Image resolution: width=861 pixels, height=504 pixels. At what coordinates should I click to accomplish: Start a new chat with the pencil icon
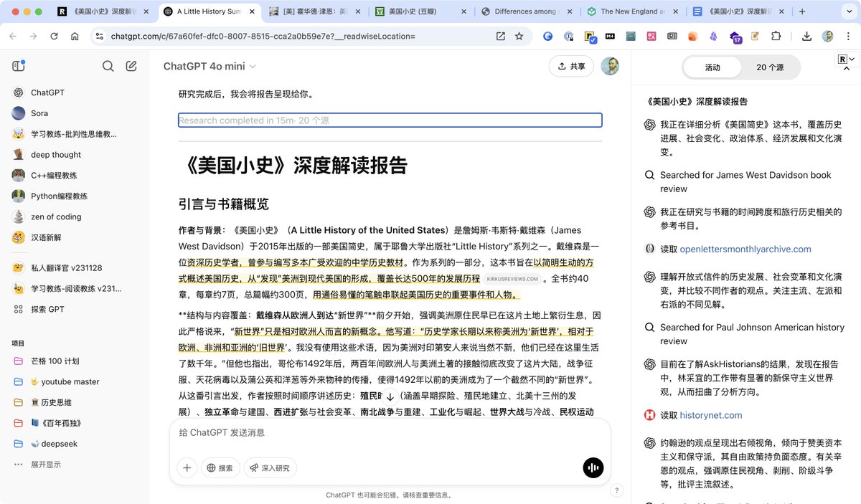[131, 66]
